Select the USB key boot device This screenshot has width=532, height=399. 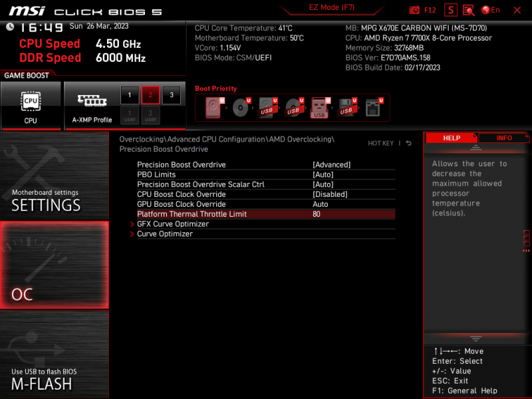(x=320, y=108)
